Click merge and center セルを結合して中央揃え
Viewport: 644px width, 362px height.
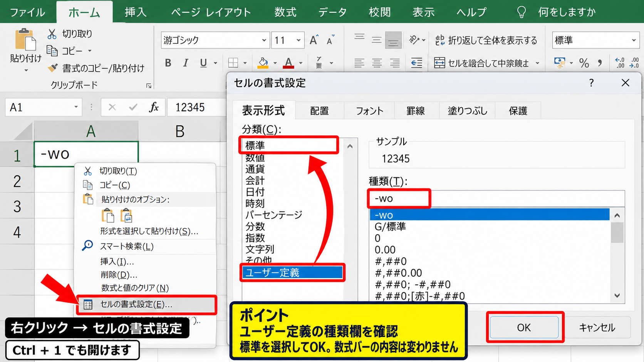pos(482,63)
